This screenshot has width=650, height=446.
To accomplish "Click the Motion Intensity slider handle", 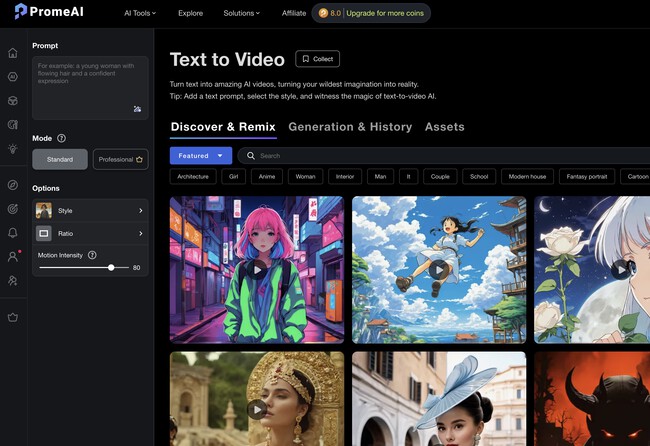I will click(111, 268).
